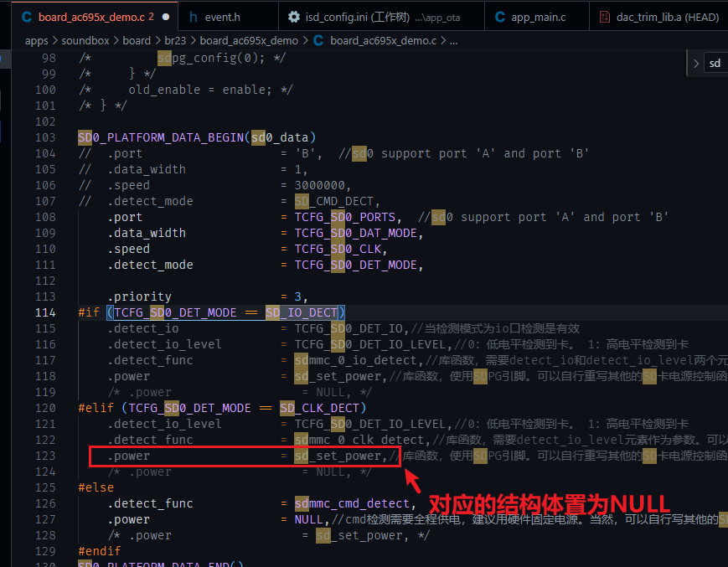
Task: Click the value "3000000" on line 106
Action: tap(320, 186)
